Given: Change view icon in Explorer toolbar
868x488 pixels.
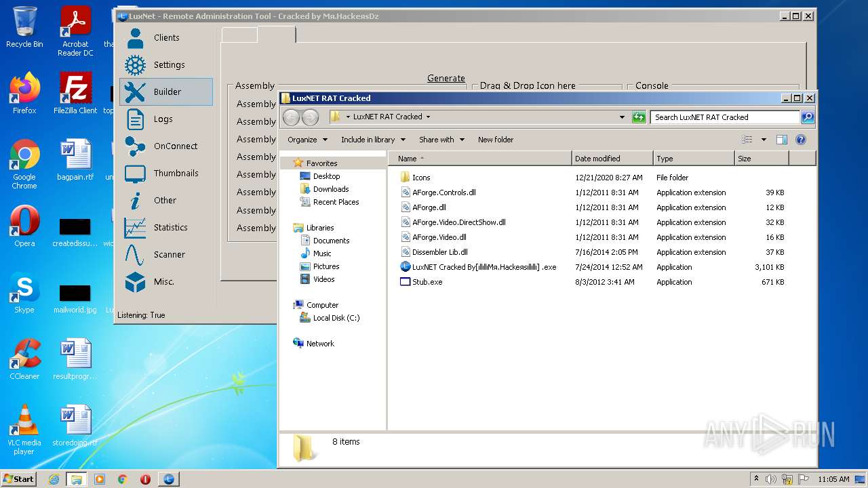Looking at the screenshot, I should pyautogui.click(x=747, y=140).
